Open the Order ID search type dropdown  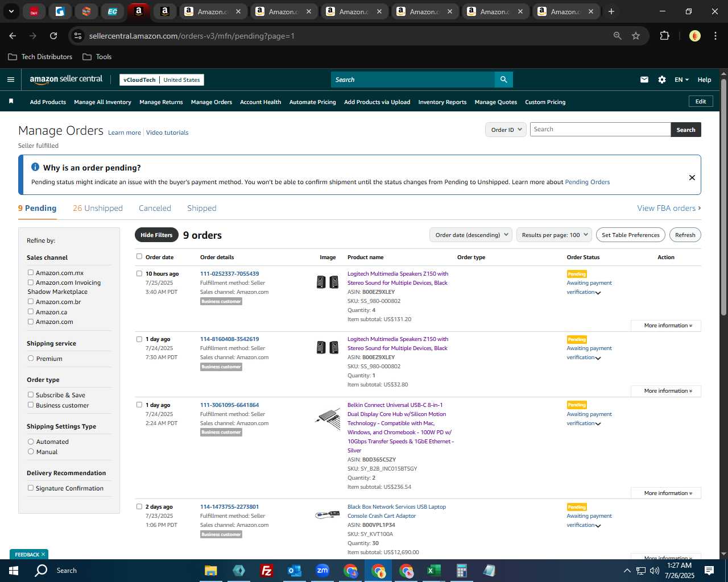506,130
